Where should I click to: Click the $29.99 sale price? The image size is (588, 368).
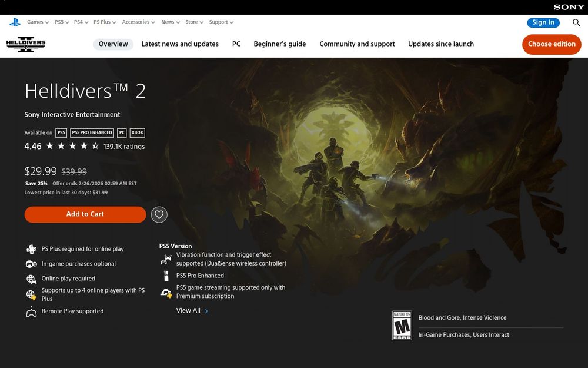[41, 171]
